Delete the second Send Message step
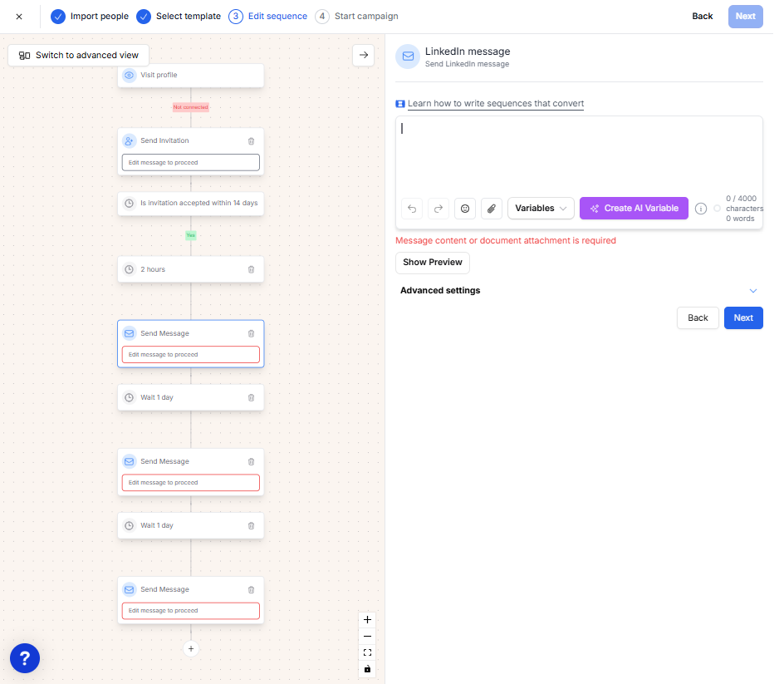 point(251,462)
